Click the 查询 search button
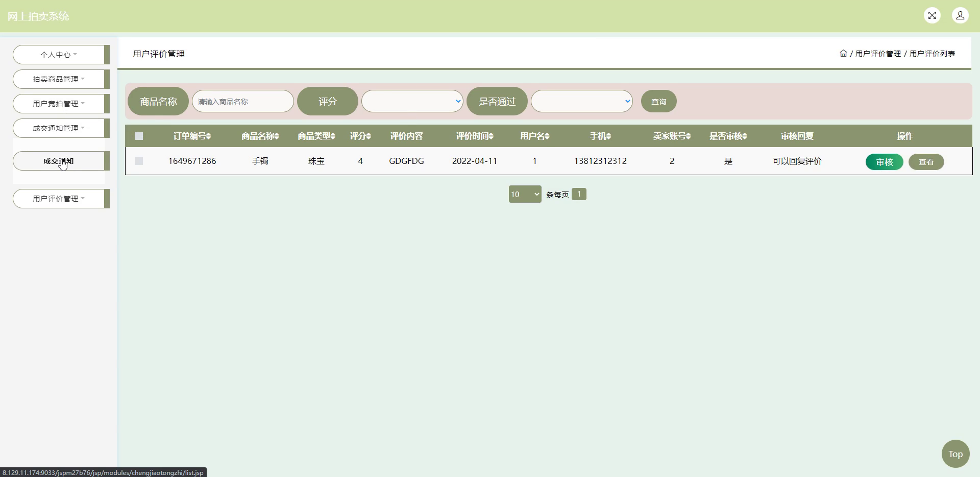The image size is (980, 477). [659, 101]
